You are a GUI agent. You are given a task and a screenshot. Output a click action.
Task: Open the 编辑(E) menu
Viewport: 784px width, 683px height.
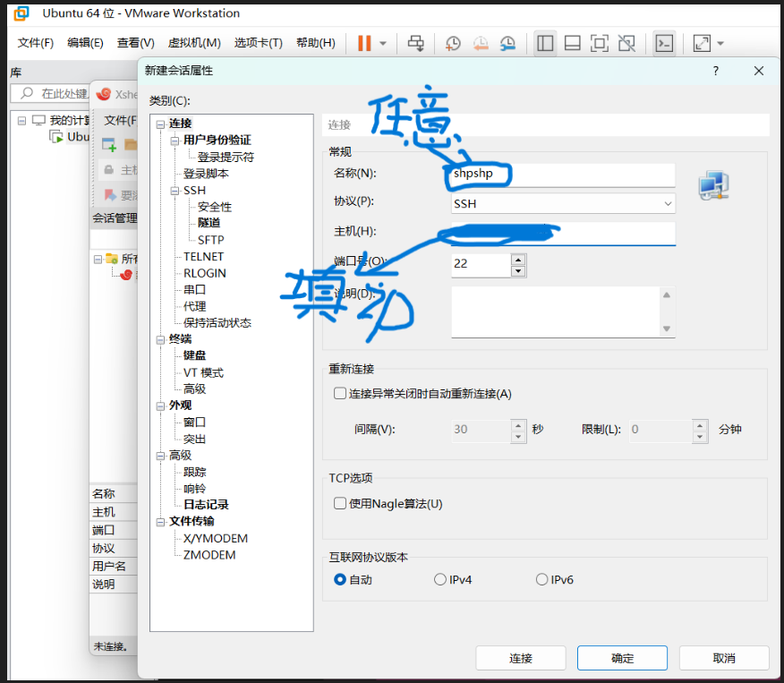[86, 43]
